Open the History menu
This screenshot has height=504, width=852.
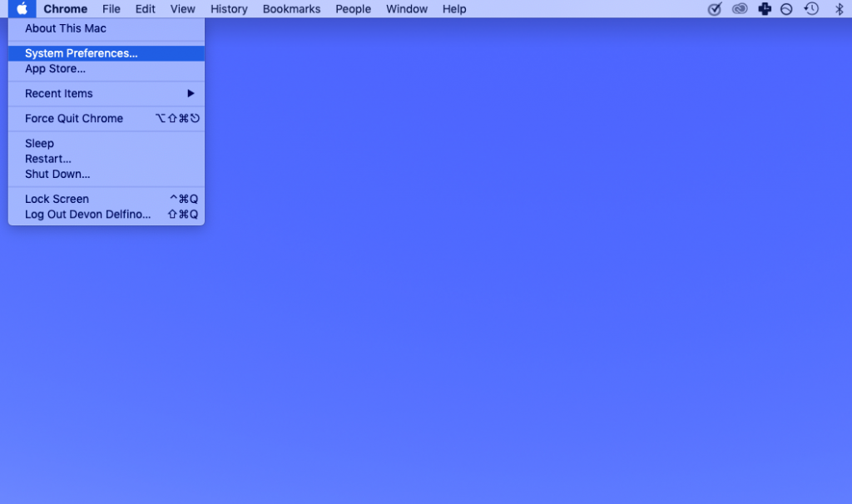(229, 8)
